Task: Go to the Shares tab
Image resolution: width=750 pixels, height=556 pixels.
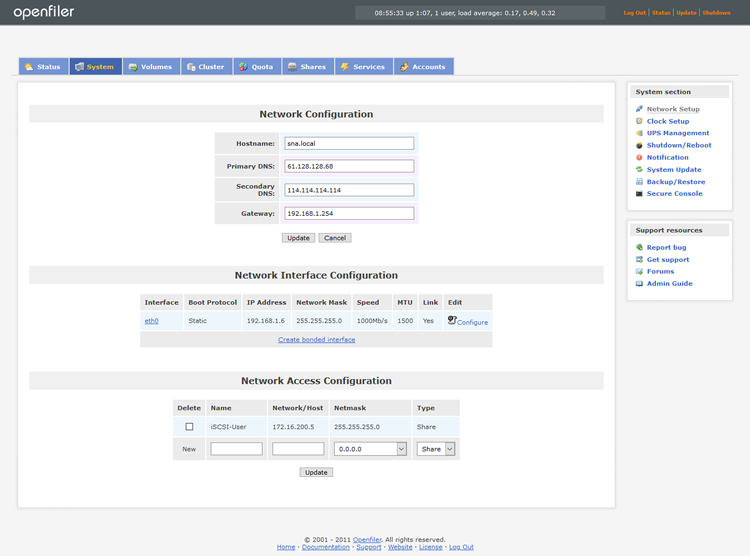Action: [308, 67]
